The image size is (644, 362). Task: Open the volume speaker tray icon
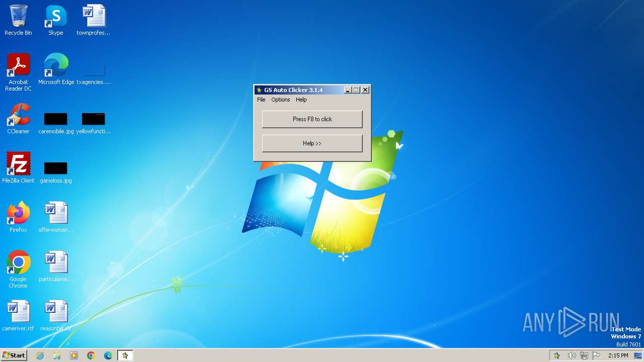572,355
